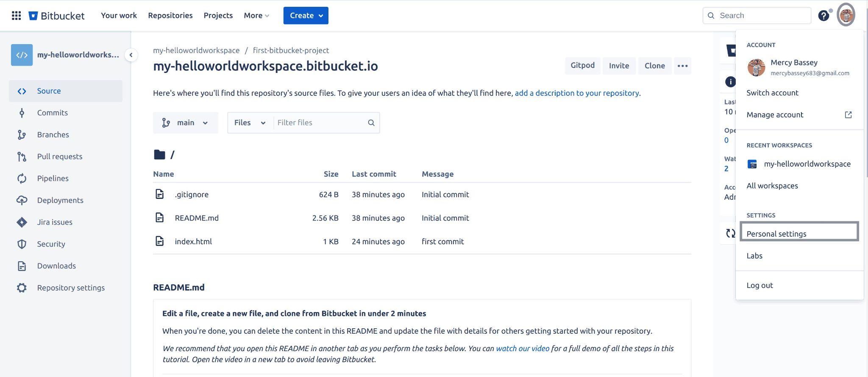Click the '2.56 KB' size value
The image size is (868, 377).
pyautogui.click(x=325, y=218)
